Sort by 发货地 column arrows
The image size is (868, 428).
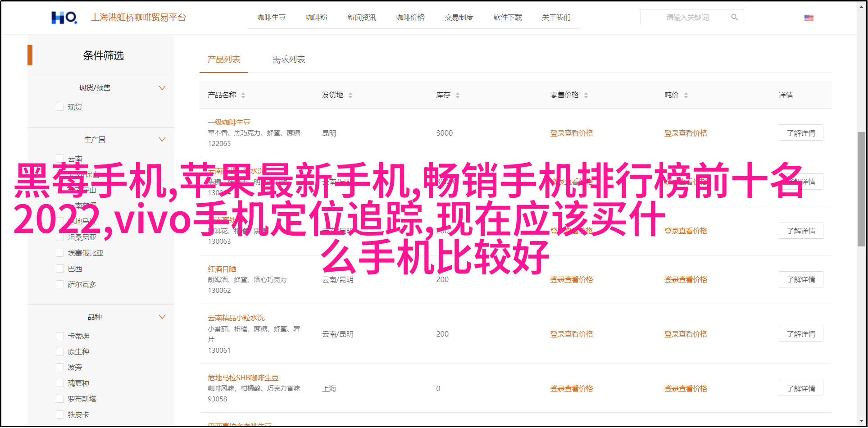coord(350,95)
